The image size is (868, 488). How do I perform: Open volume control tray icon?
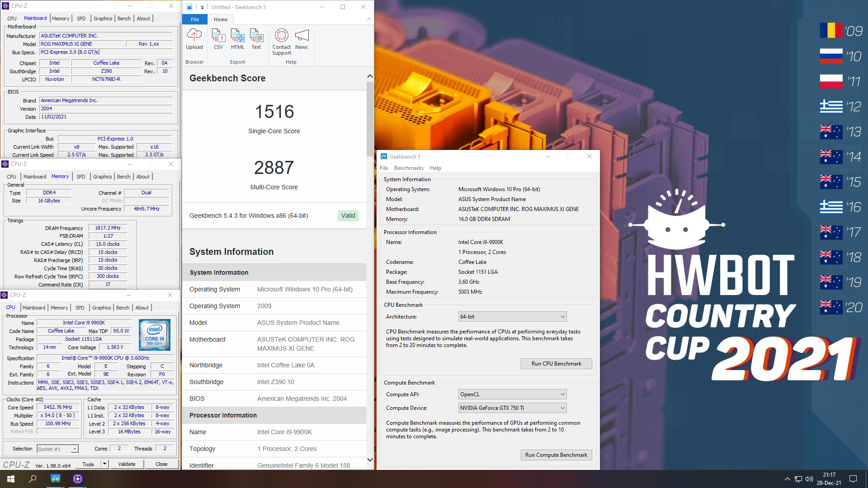point(809,479)
